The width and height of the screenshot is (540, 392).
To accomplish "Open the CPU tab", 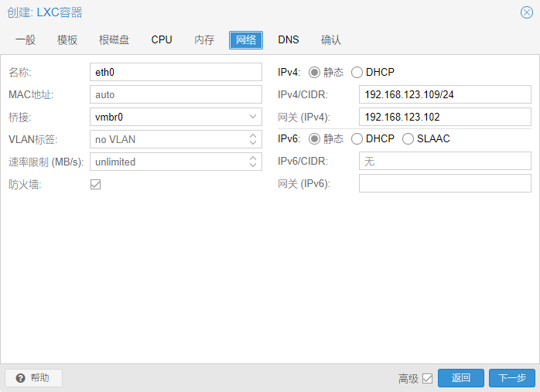I will point(162,40).
